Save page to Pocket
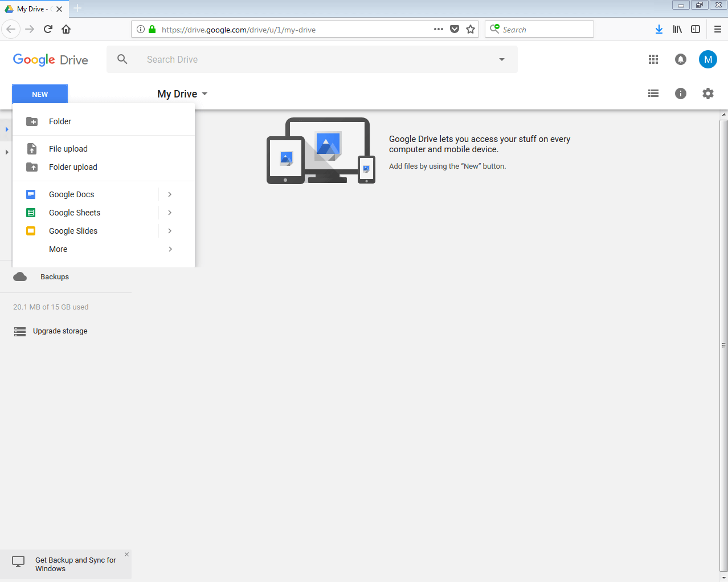This screenshot has width=728, height=582. click(x=455, y=29)
